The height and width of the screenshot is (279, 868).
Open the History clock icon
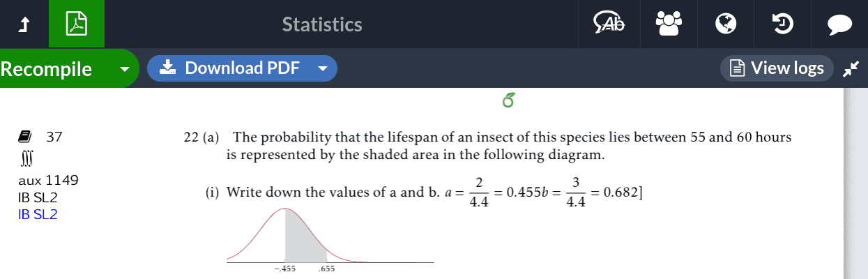click(x=783, y=24)
